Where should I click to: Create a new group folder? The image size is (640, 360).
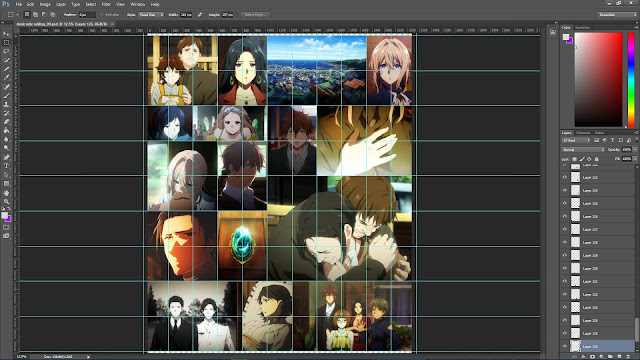(x=610, y=357)
